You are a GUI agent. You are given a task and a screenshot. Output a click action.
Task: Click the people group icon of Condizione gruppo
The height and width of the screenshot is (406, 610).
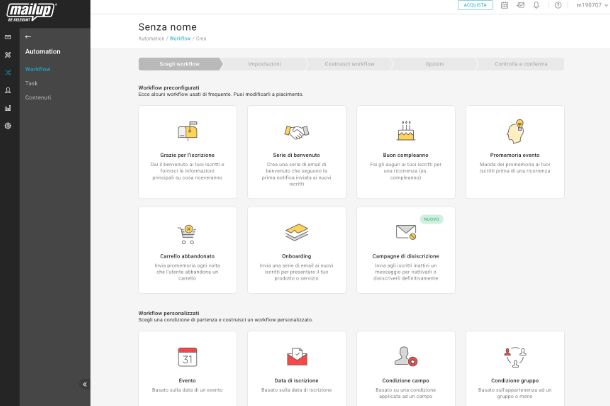[515, 357]
